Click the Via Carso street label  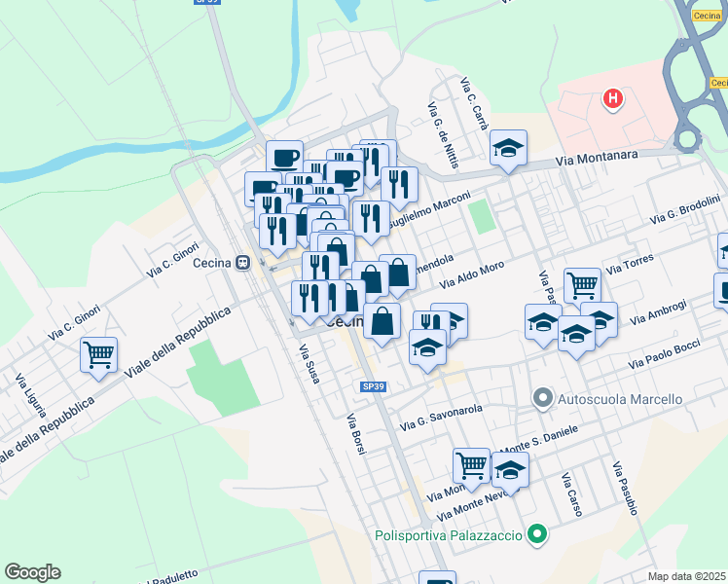pyautogui.click(x=571, y=494)
